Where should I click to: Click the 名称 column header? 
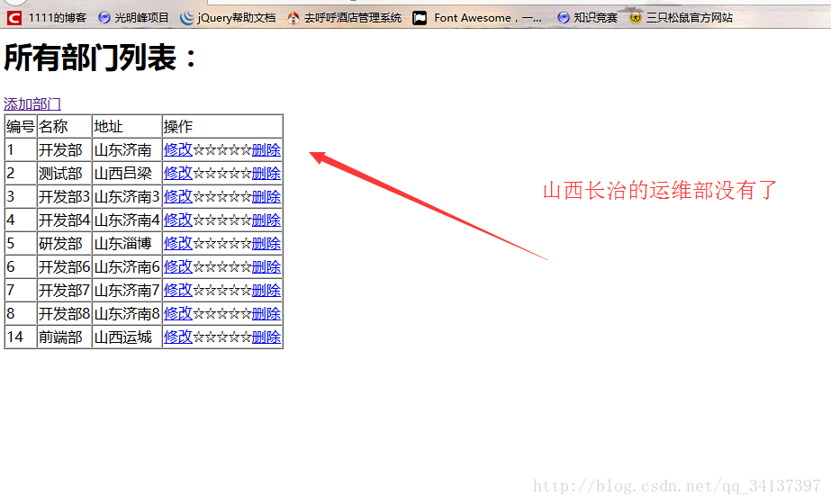pos(65,127)
